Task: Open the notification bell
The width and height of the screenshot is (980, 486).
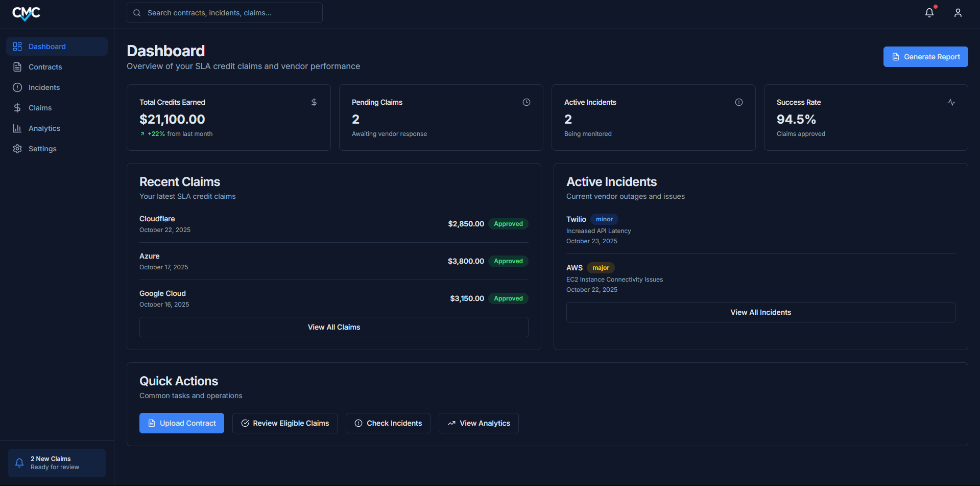Action: pos(929,13)
